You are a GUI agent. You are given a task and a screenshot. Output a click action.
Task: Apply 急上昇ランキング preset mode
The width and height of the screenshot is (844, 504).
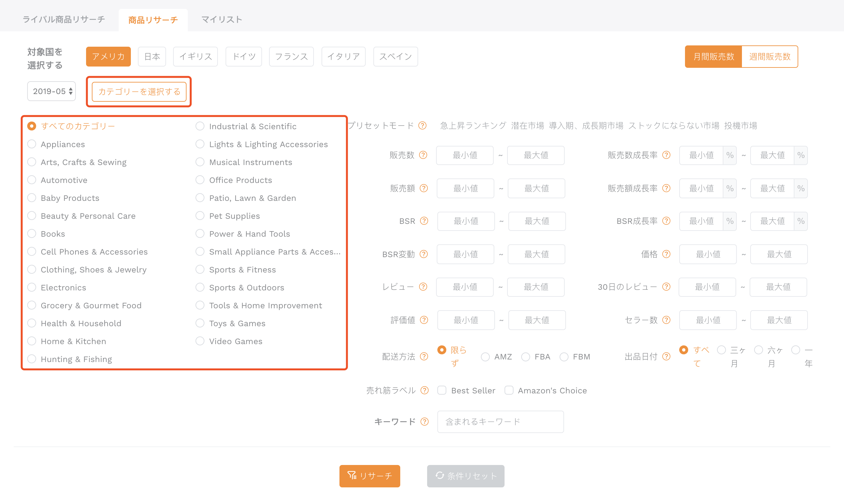pyautogui.click(x=473, y=126)
